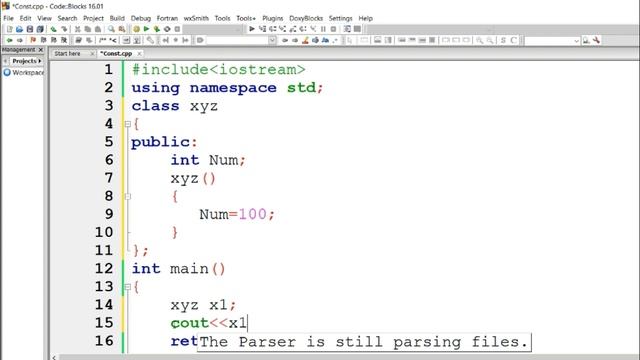Collapse constructor fold at line 8
The height and width of the screenshot is (360, 640).
coord(128,196)
